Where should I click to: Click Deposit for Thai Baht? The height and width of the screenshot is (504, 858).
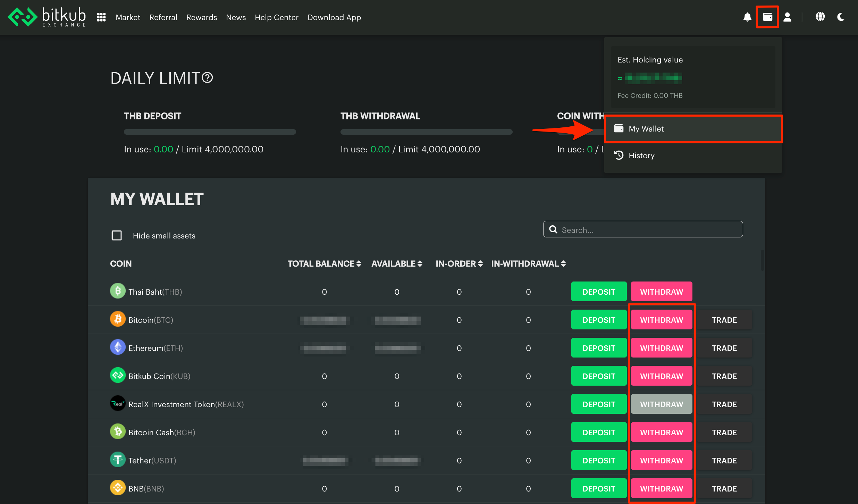(599, 292)
